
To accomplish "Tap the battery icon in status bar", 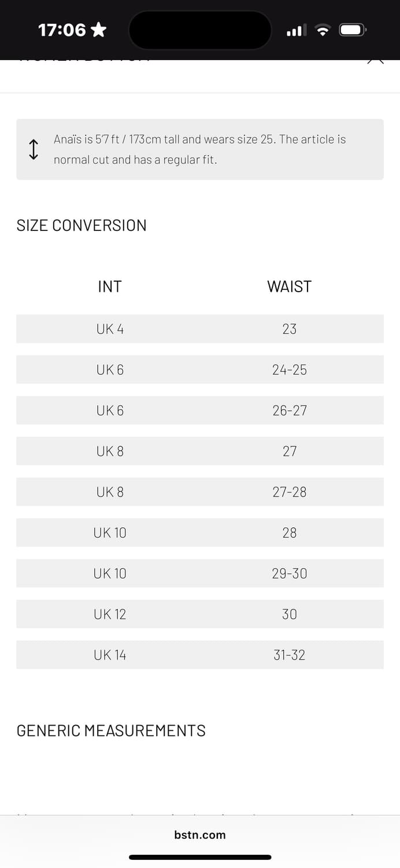I will click(351, 30).
